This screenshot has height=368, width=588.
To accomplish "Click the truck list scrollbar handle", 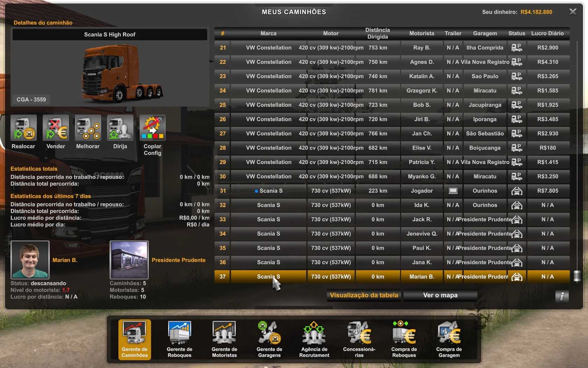I will click(x=577, y=276).
